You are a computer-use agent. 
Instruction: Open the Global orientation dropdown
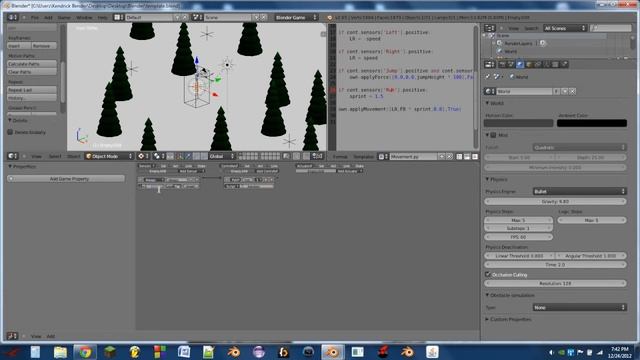pos(222,156)
